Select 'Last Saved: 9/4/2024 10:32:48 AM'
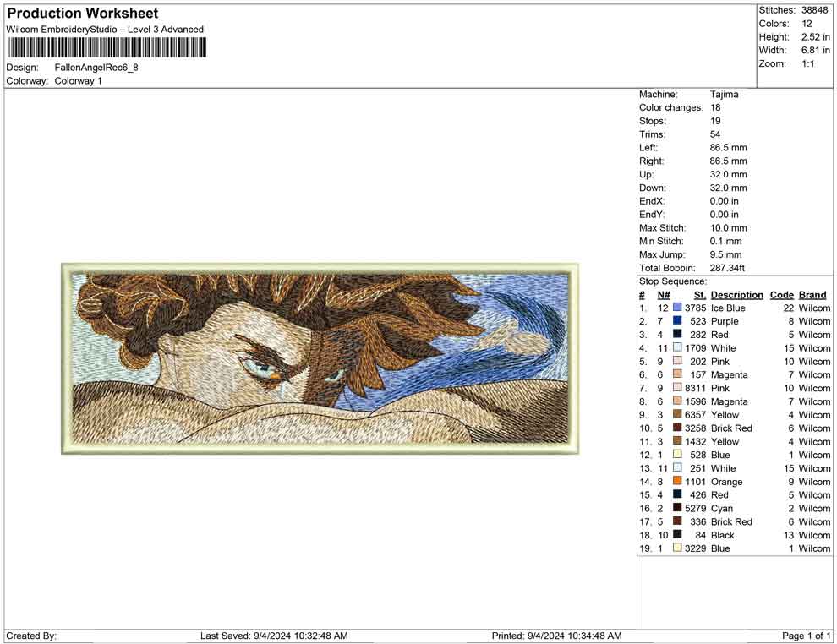837x644 pixels. (x=274, y=636)
